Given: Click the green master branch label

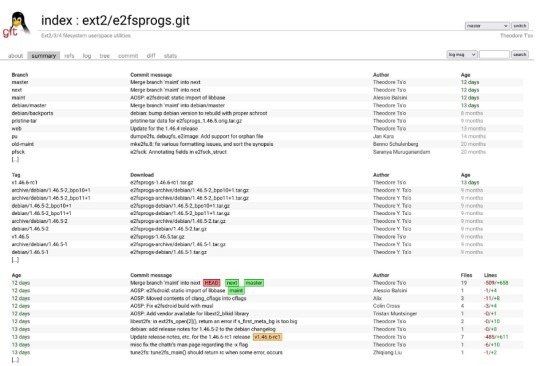Looking at the screenshot, I should pos(254,283).
